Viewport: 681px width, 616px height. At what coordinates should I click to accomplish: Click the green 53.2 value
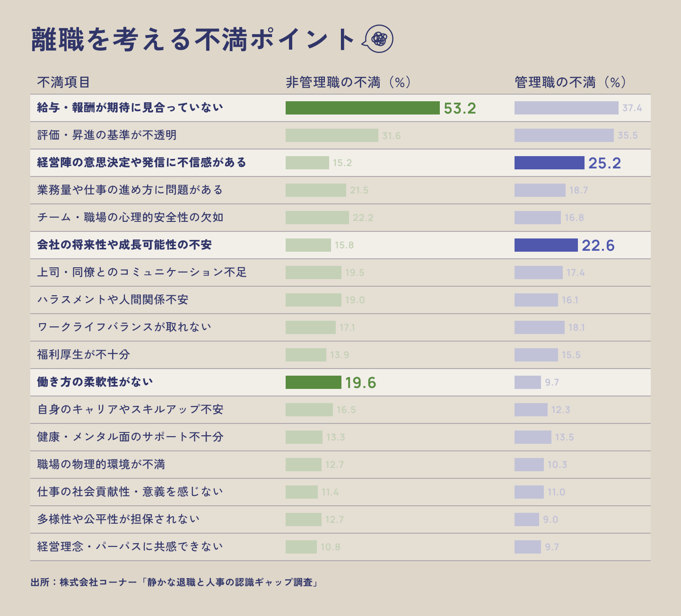(460, 108)
